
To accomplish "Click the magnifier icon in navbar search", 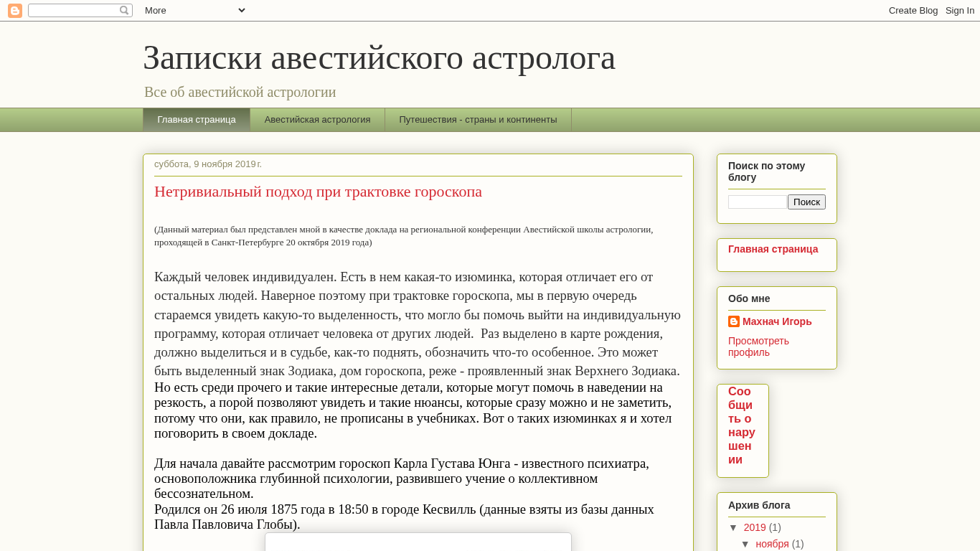I will tap(124, 11).
